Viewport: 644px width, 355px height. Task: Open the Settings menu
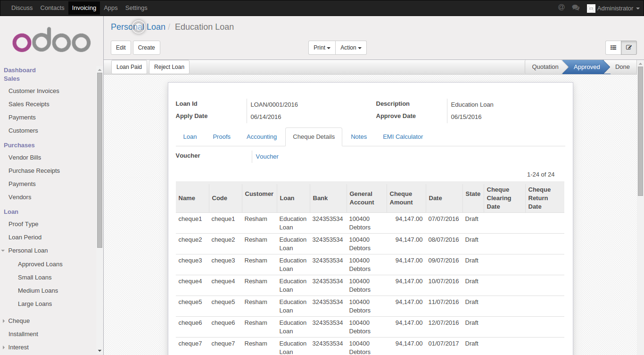136,8
